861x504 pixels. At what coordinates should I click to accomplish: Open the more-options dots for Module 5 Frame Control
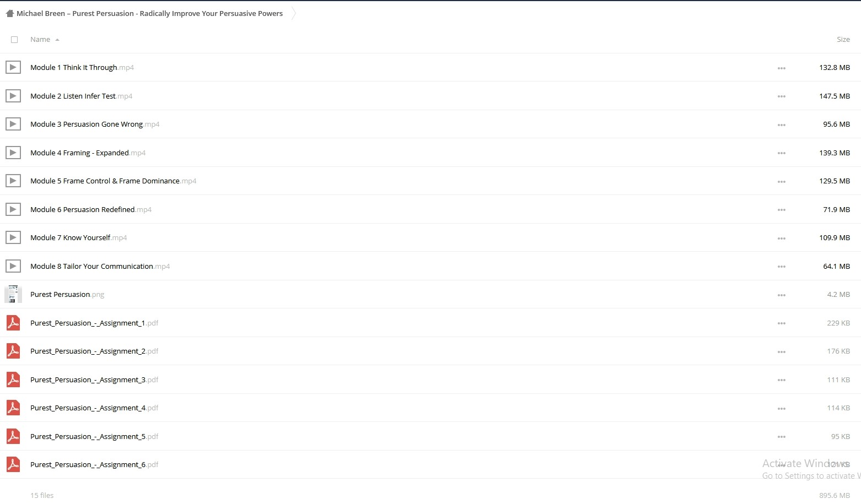click(x=782, y=182)
